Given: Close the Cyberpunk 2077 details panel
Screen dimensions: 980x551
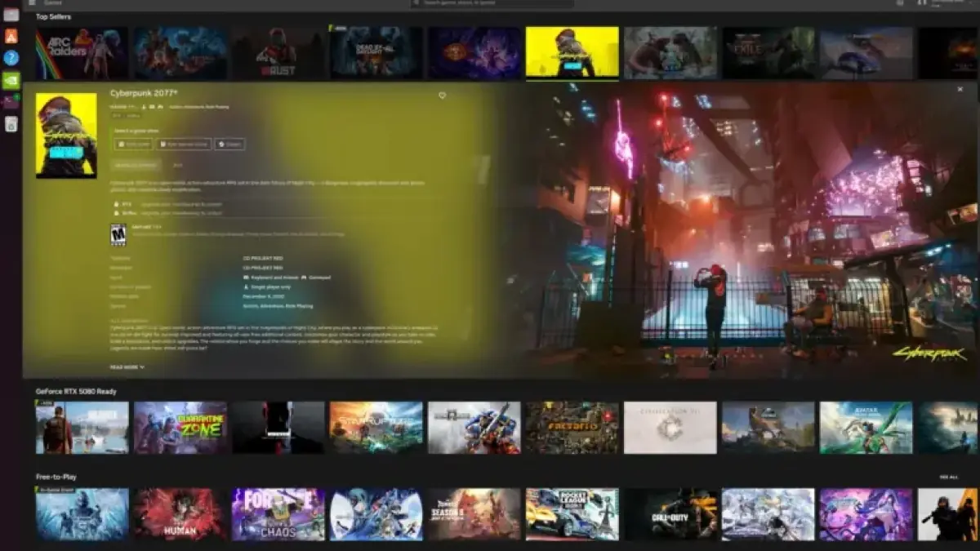Looking at the screenshot, I should tap(960, 90).
